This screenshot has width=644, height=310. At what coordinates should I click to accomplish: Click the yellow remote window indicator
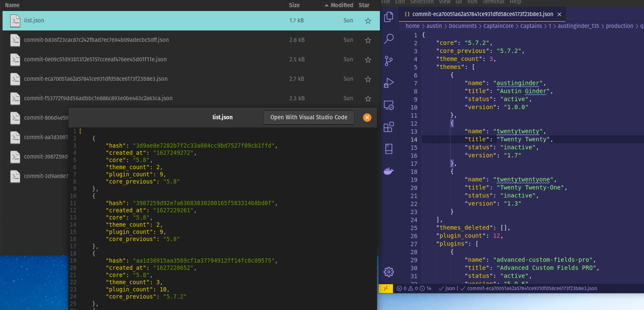click(386, 288)
